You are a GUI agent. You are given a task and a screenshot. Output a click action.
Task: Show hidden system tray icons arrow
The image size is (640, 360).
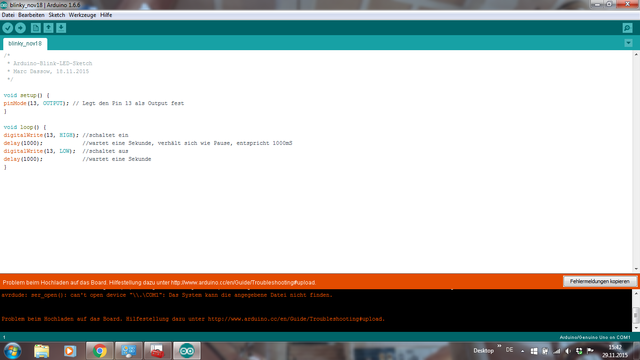tap(522, 351)
